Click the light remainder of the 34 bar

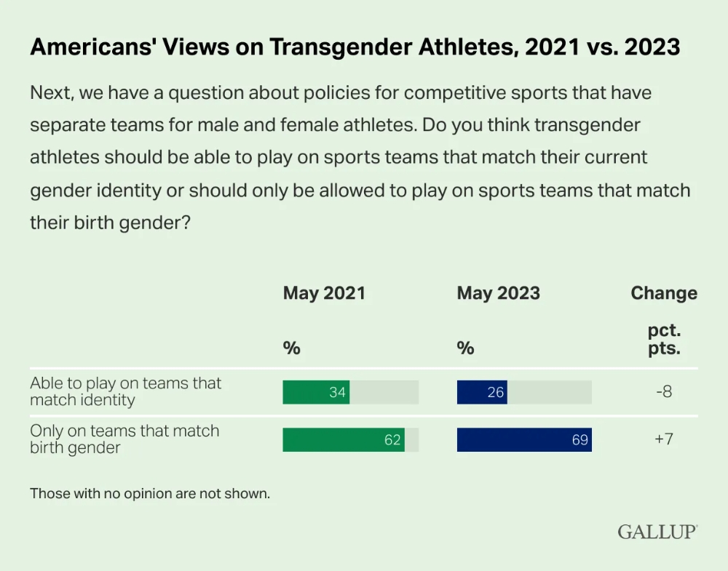point(384,392)
